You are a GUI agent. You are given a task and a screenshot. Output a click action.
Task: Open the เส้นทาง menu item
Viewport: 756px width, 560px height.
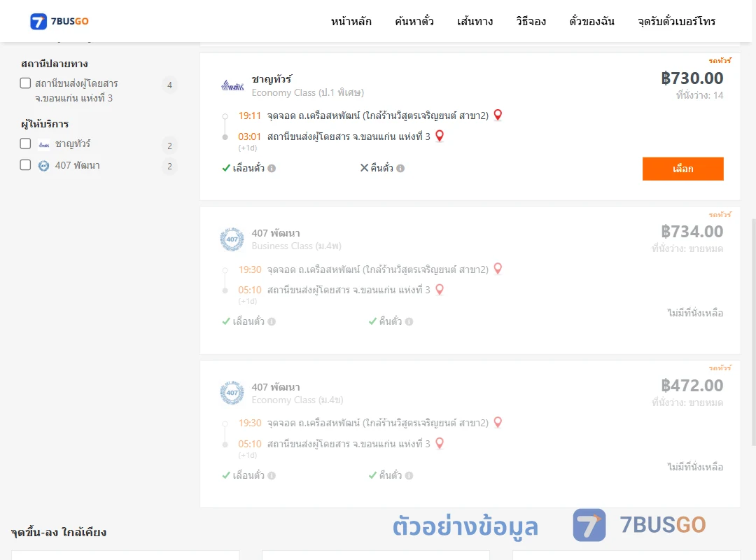tap(475, 21)
